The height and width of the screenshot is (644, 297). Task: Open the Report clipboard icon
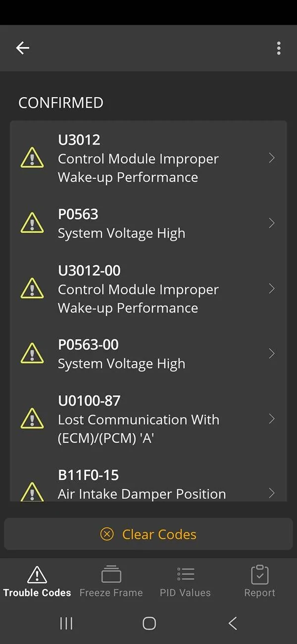[259, 575]
